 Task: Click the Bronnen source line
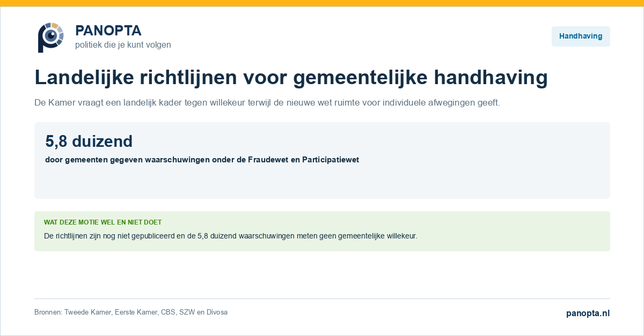pyautogui.click(x=131, y=312)
